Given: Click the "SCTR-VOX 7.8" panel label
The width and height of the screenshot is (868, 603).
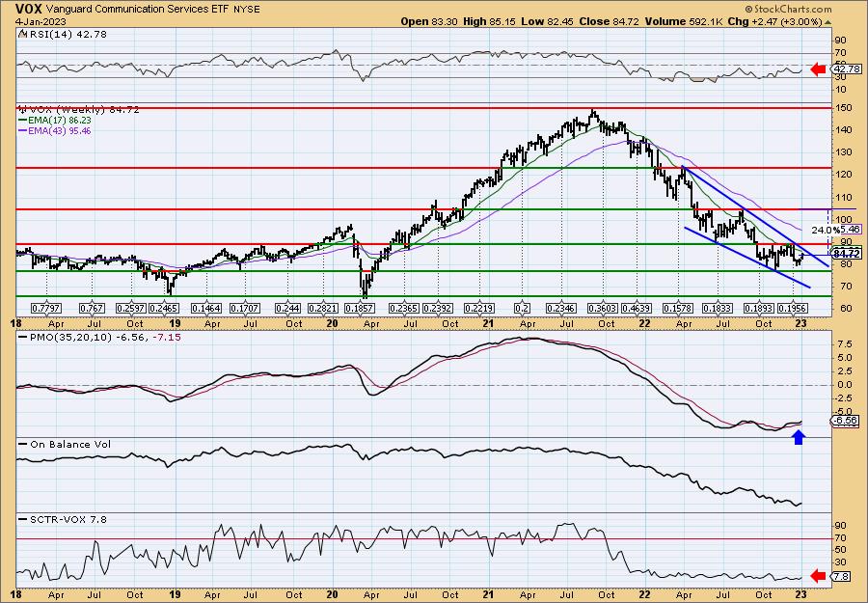Looking at the screenshot, I should click(68, 519).
